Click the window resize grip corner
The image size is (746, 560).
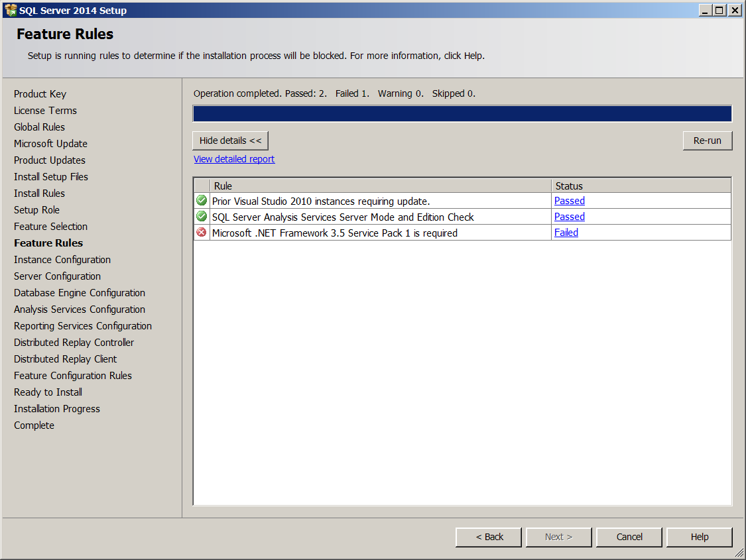tap(739, 553)
